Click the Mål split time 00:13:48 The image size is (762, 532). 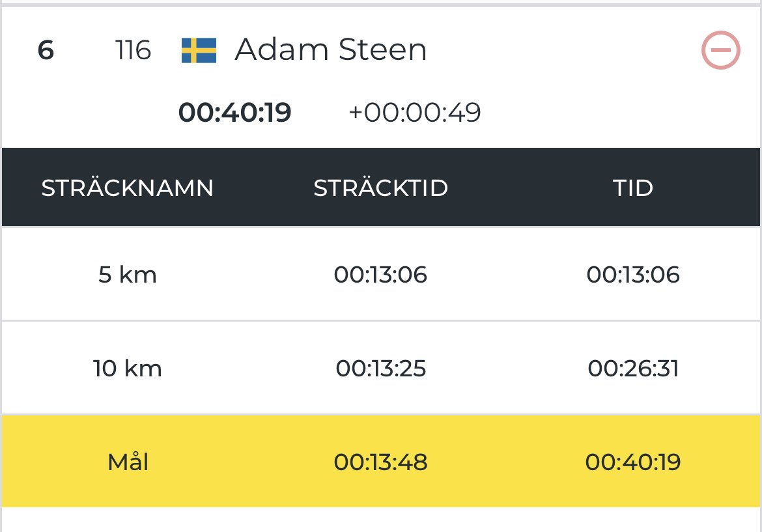(x=380, y=462)
